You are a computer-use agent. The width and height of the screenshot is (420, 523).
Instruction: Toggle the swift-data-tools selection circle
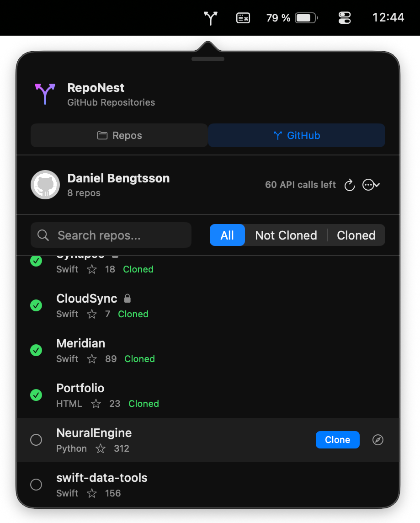(x=36, y=485)
